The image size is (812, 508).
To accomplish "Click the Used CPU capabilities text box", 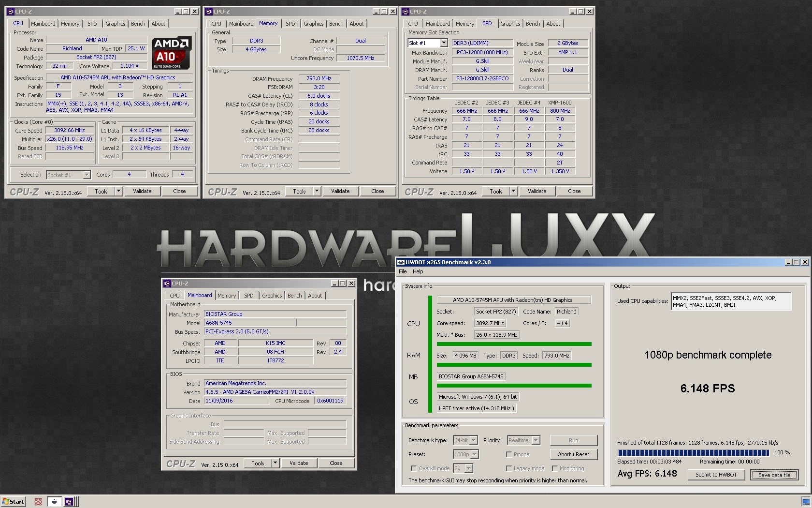I will [x=731, y=301].
